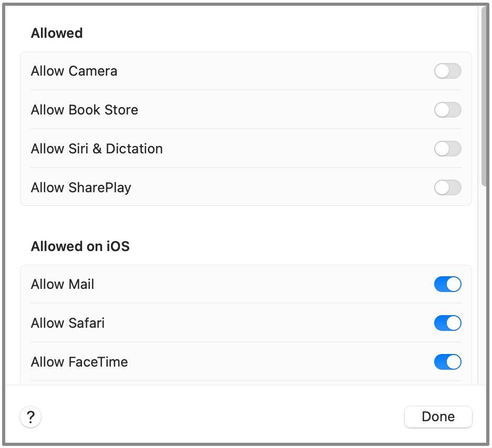The image size is (492, 448).
Task: Click the Allow FaceTime row label
Action: (x=79, y=362)
